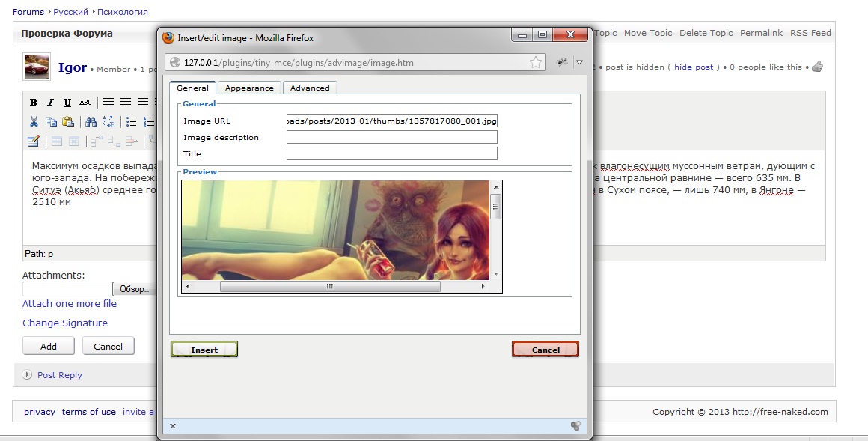Bookmark page with the star icon
Image resolution: width=868 pixels, height=441 pixels.
tap(536, 63)
